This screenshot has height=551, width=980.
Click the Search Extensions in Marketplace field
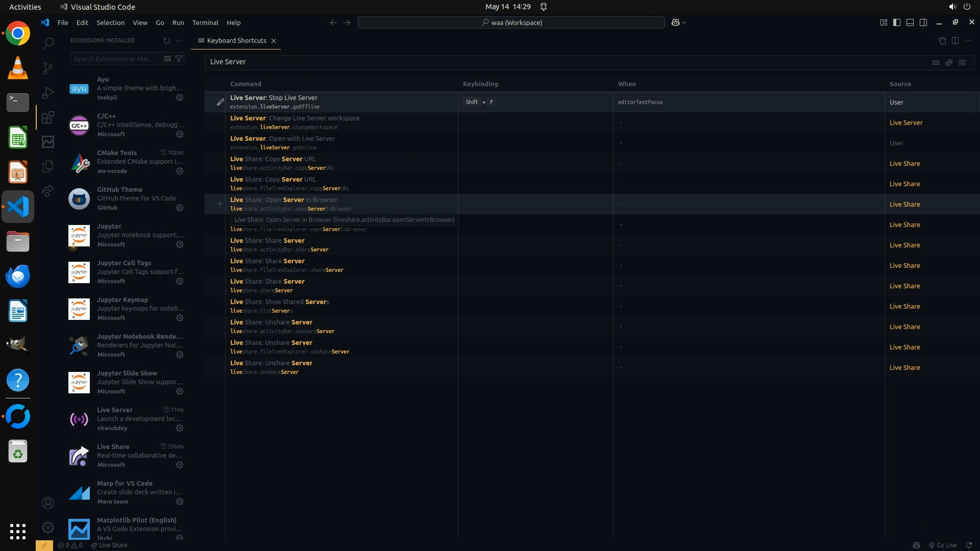click(115, 59)
